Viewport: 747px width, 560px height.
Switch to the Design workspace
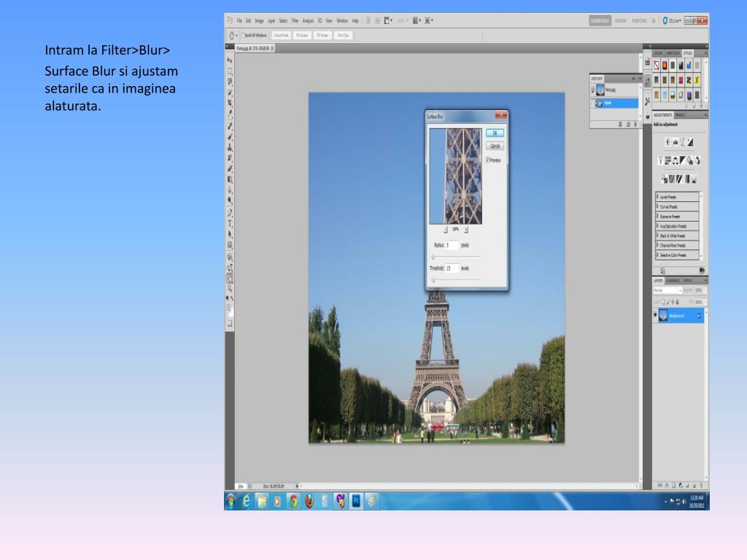[x=621, y=20]
